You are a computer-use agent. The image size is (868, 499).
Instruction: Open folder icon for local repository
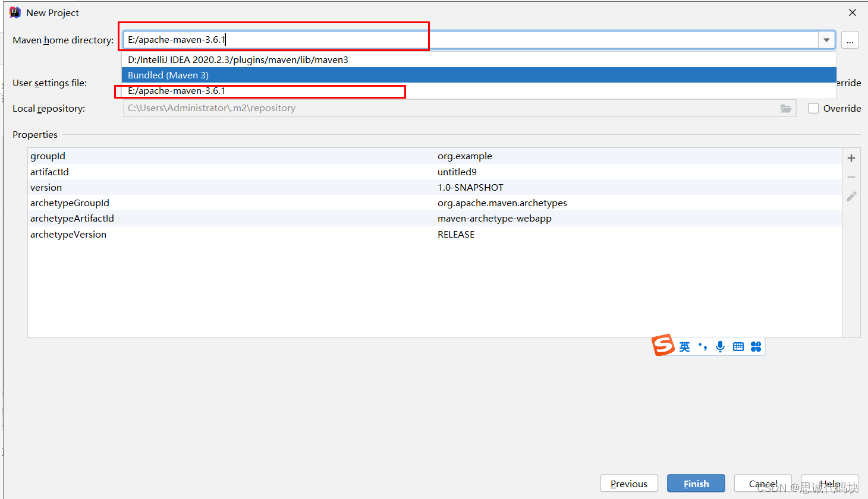point(786,108)
